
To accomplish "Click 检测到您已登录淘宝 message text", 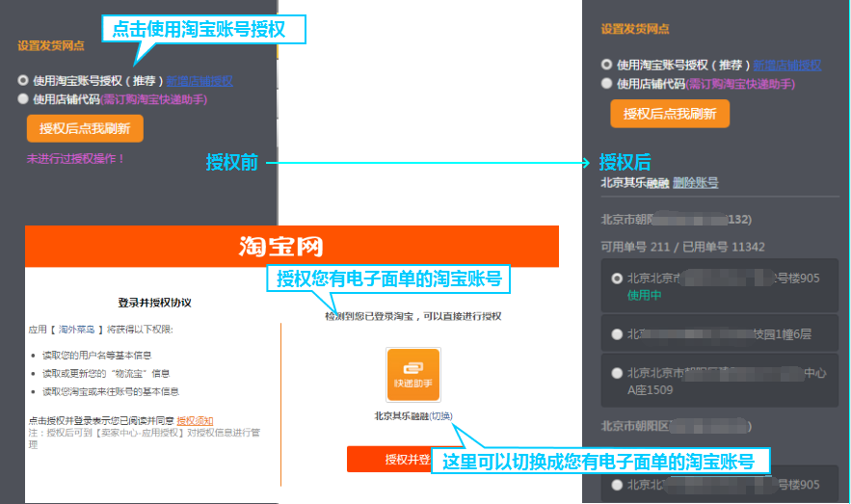I will pyautogui.click(x=413, y=316).
